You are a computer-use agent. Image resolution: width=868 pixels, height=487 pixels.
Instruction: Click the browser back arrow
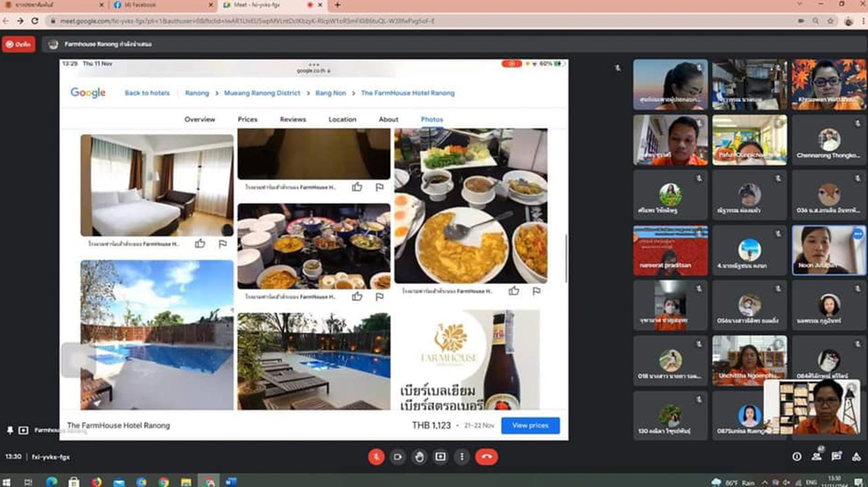pos(6,21)
